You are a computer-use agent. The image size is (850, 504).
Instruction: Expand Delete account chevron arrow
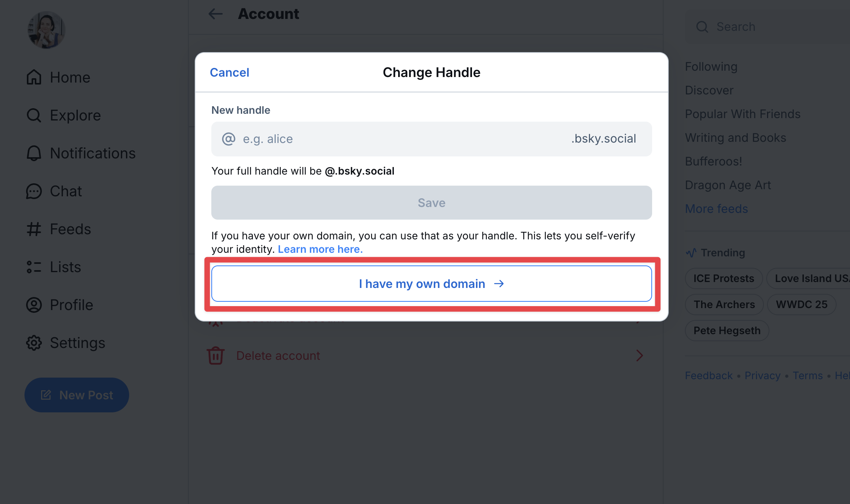(x=639, y=355)
